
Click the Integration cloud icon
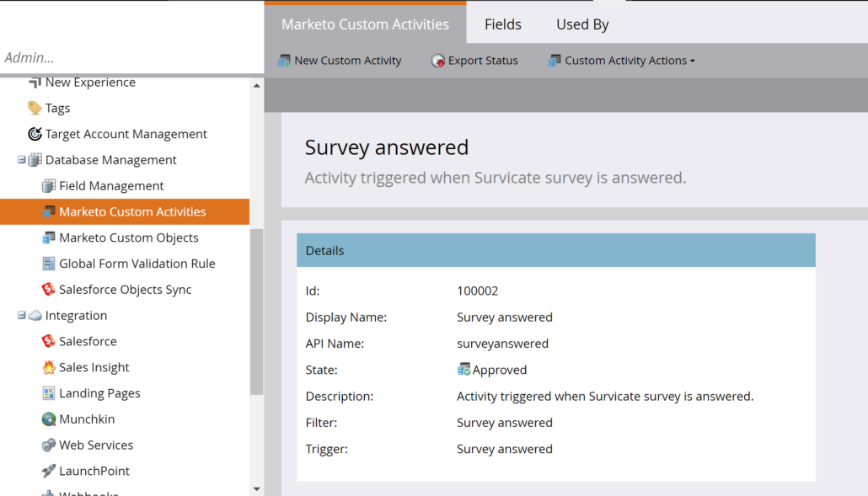pyautogui.click(x=35, y=315)
